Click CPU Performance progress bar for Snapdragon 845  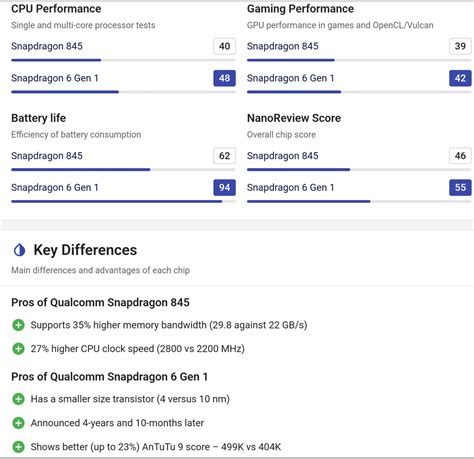123,60
